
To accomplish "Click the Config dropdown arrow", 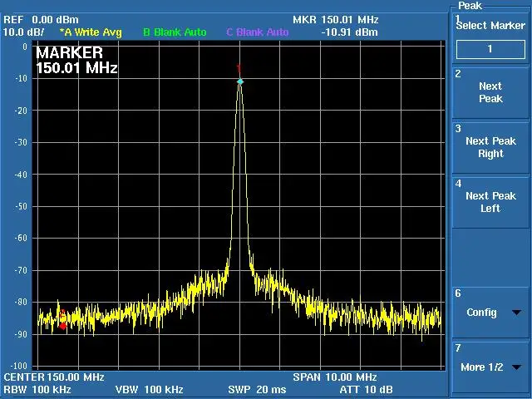I will [x=516, y=313].
